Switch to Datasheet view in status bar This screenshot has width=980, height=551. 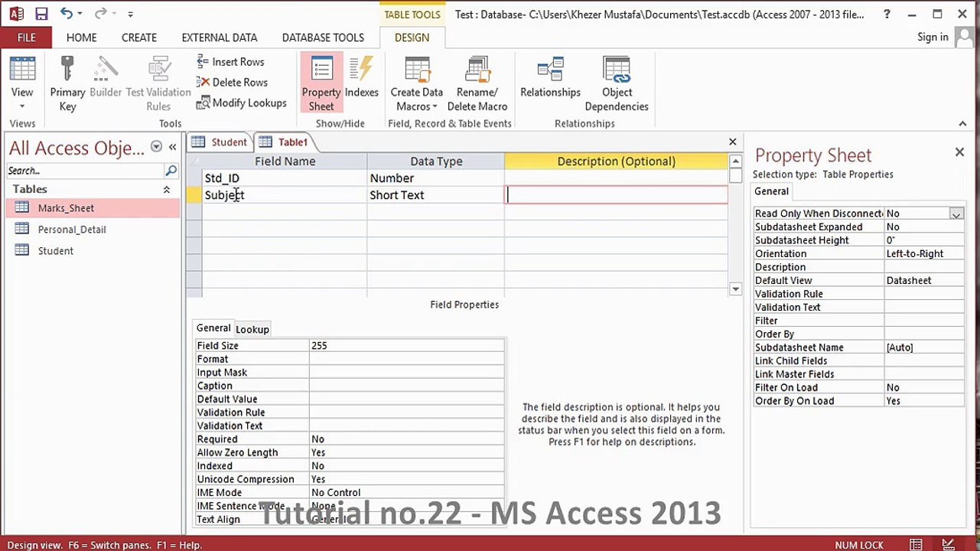(x=916, y=545)
